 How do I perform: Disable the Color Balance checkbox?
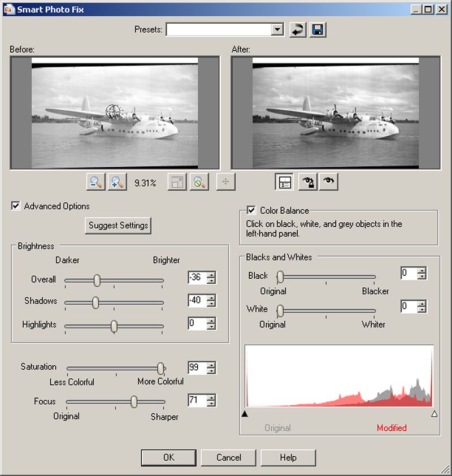click(x=251, y=210)
